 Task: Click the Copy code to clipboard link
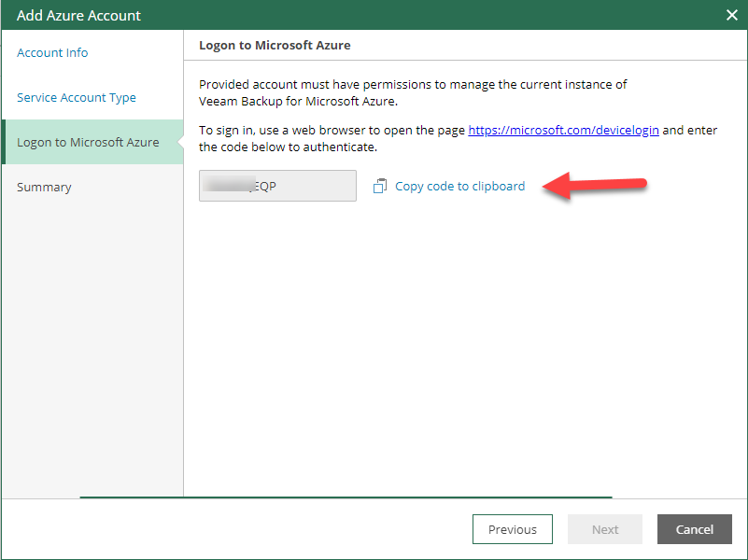[459, 186]
